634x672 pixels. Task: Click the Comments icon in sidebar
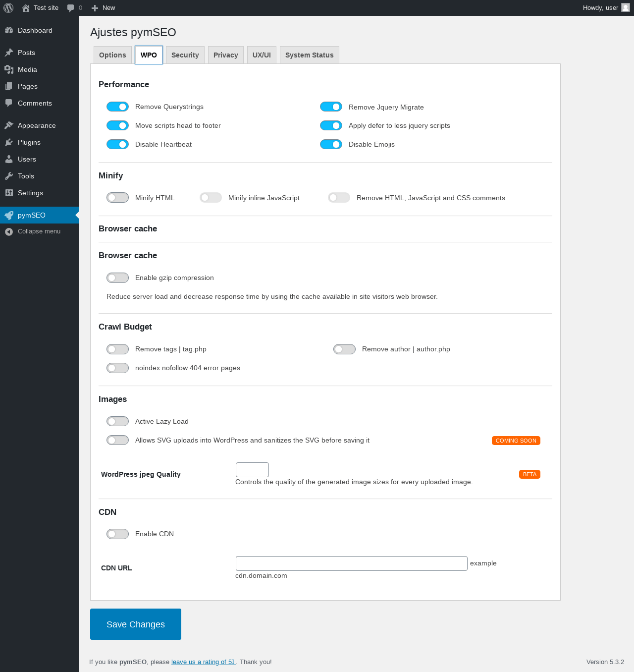coord(9,103)
